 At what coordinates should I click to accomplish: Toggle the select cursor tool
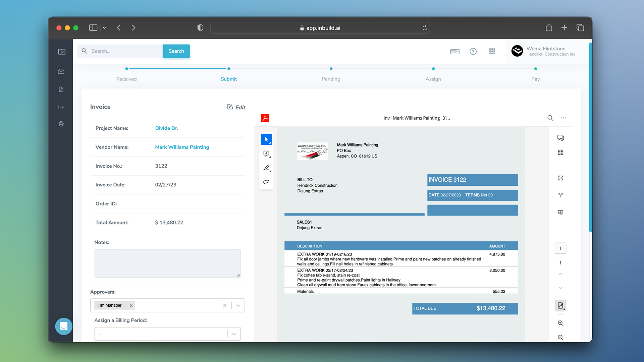pos(266,139)
